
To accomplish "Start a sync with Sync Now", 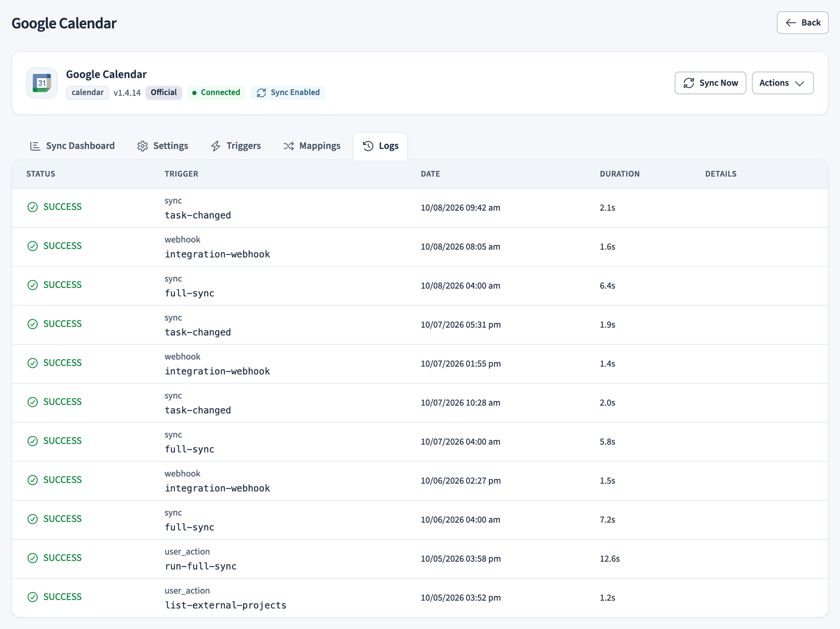I will coord(710,83).
